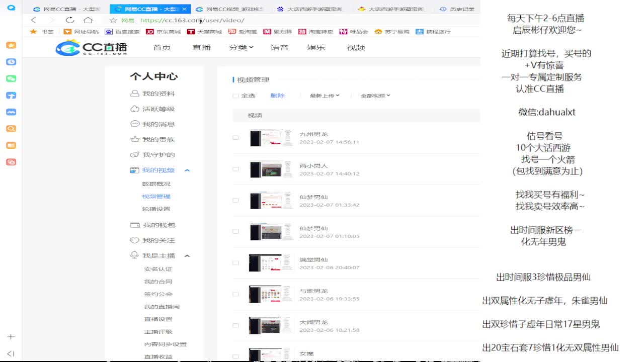This screenshot has height=362, width=644.
Task: Open the 携程旅行 bookmark
Action: [x=433, y=32]
